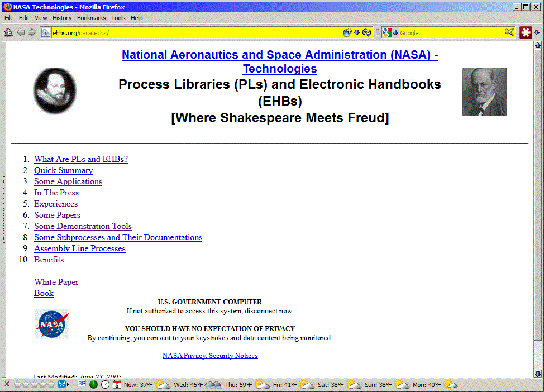Follow the Some Applications link

click(68, 181)
